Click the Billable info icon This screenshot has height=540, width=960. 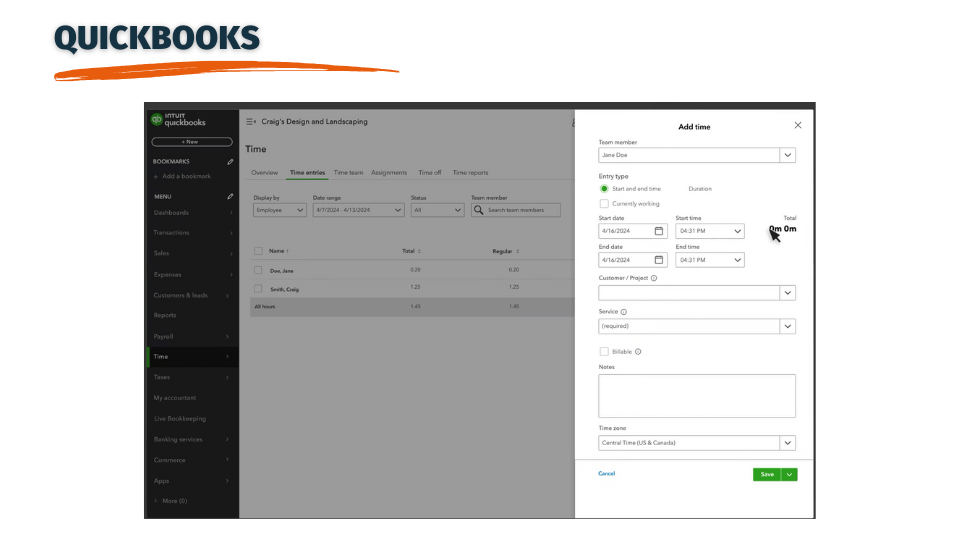point(638,351)
